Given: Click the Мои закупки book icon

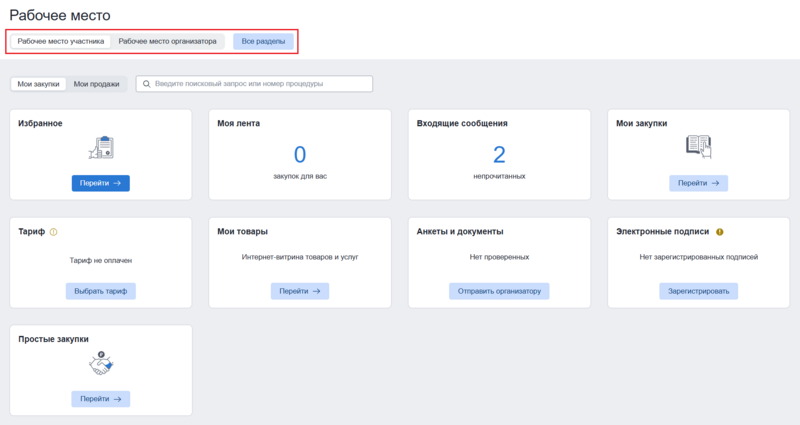Looking at the screenshot, I should [698, 148].
